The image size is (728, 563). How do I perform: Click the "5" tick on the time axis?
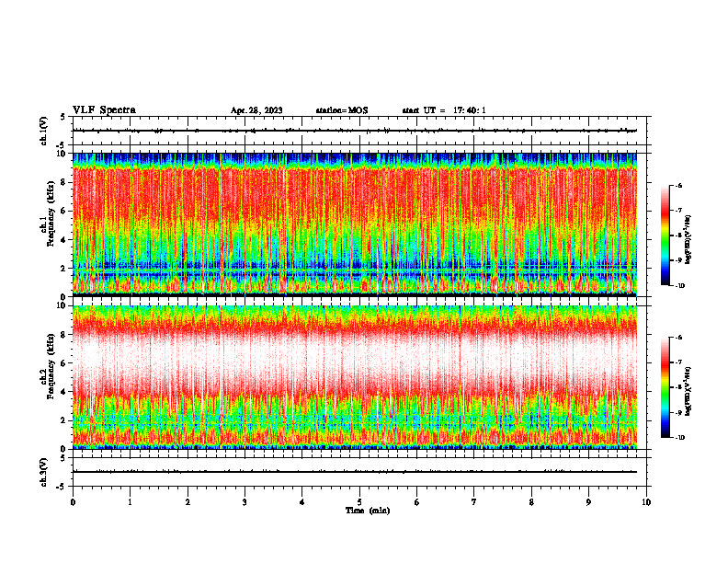[359, 502]
